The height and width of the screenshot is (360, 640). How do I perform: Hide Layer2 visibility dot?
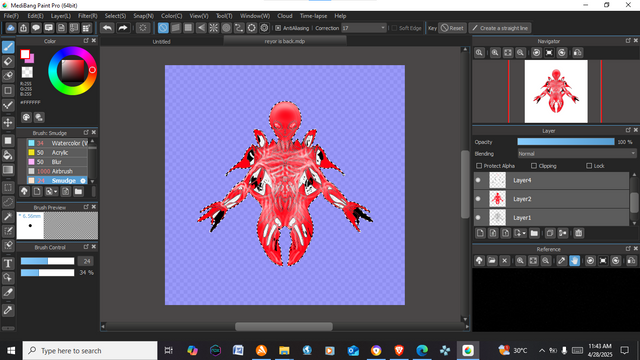(x=478, y=199)
